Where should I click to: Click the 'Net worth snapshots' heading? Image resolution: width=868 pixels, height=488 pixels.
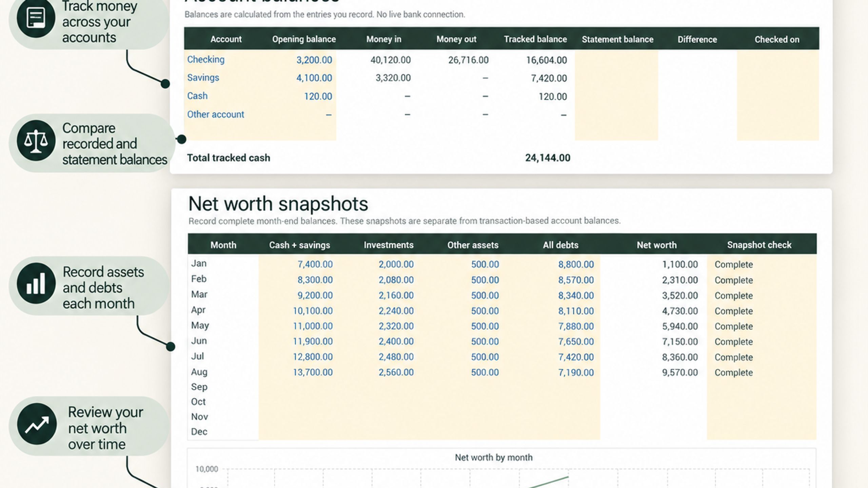point(278,204)
